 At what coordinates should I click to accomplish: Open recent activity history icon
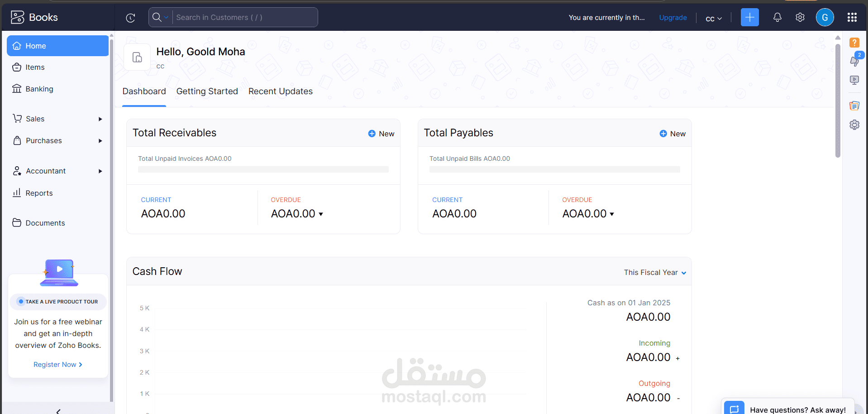[x=130, y=18]
